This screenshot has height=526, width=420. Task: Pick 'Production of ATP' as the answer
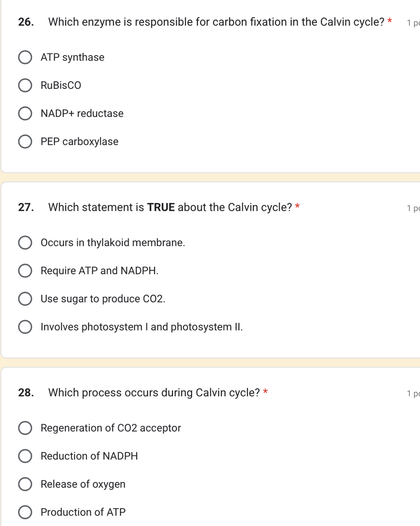coord(25,512)
